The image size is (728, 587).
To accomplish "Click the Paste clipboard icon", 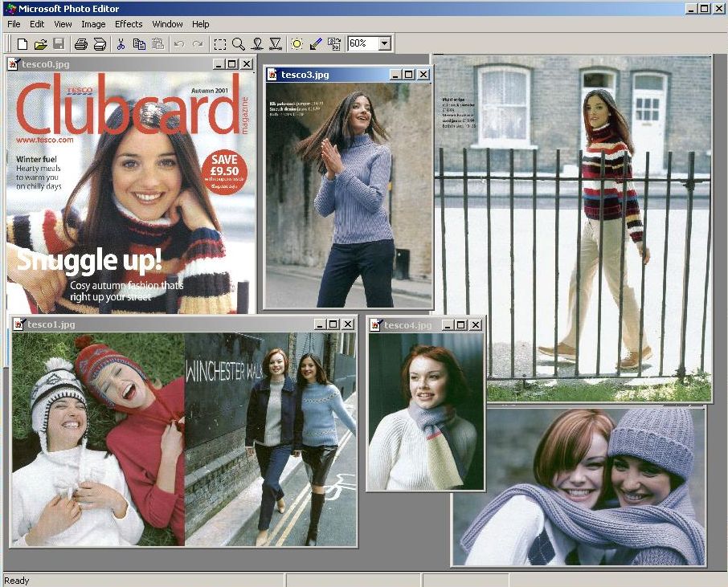I will click(x=157, y=44).
